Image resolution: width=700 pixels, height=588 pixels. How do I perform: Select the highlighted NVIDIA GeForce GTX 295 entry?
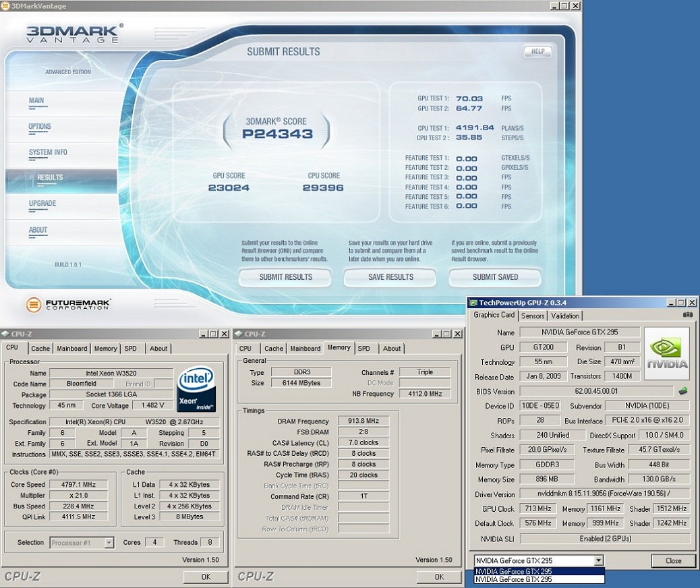(x=539, y=572)
